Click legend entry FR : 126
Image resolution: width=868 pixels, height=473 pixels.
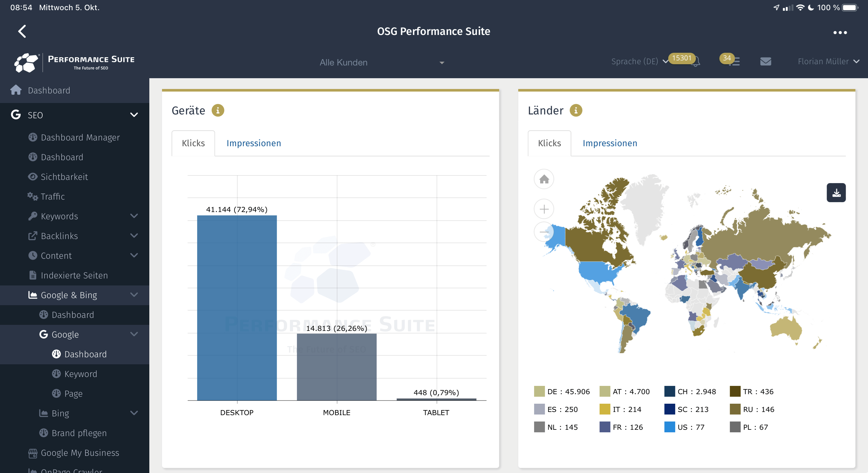click(621, 427)
